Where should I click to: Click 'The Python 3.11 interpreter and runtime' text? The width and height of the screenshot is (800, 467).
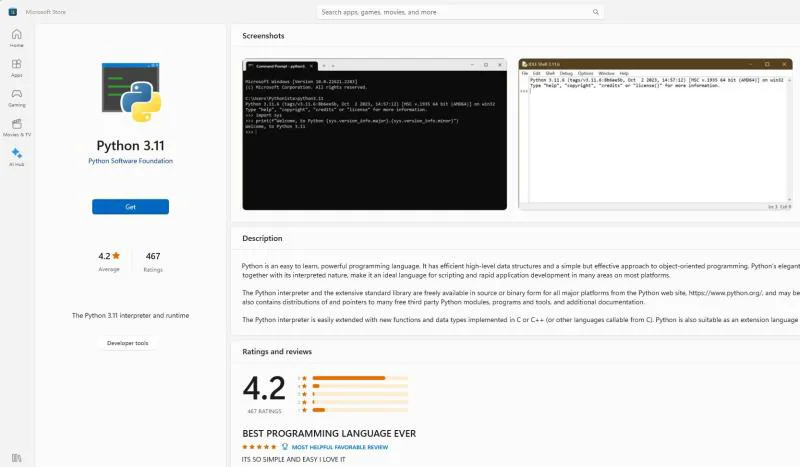coord(131,315)
